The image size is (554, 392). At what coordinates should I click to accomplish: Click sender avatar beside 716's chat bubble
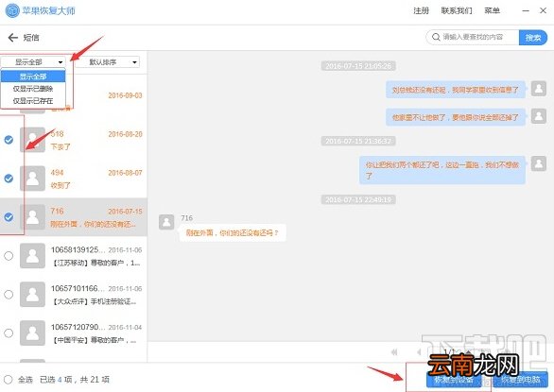(x=166, y=222)
